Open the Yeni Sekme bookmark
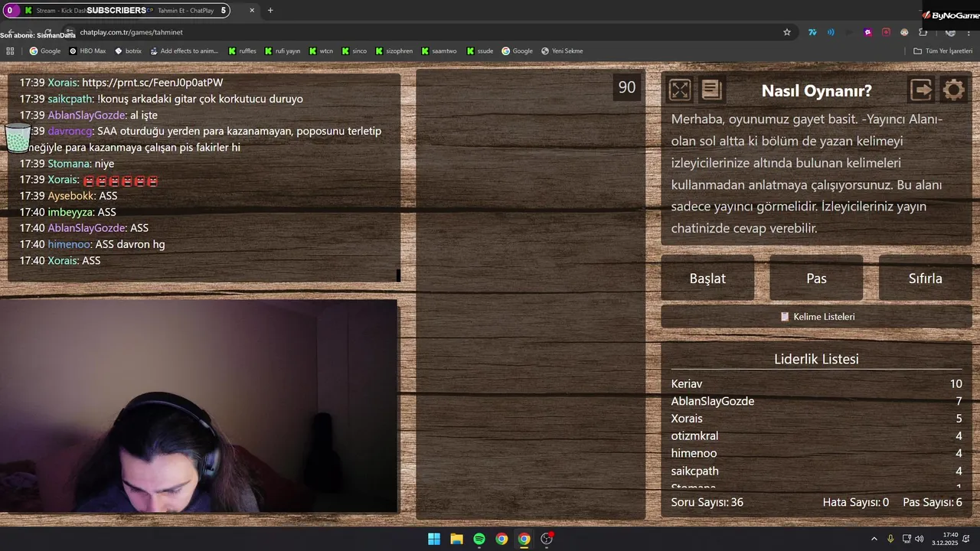This screenshot has height=551, width=980. pos(562,51)
